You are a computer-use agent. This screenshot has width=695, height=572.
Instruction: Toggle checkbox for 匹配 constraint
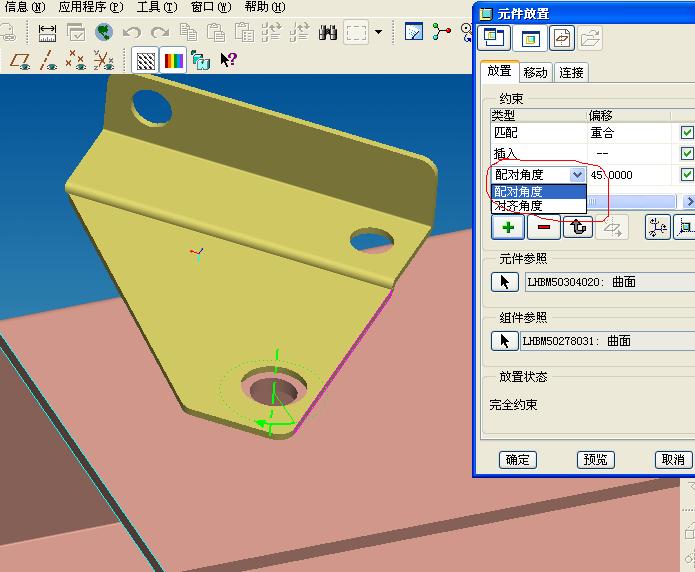687,133
